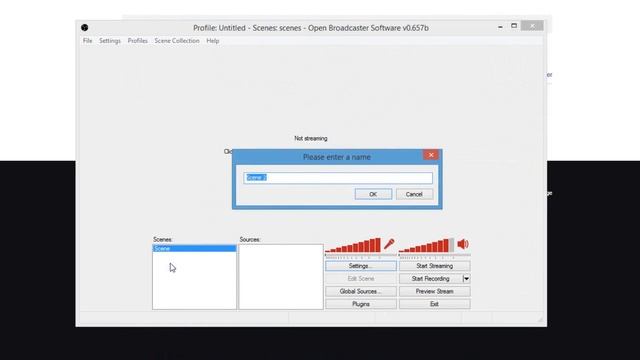Image resolution: width=640 pixels, height=360 pixels.
Task: Open Global Sources...
Action: [x=361, y=291]
